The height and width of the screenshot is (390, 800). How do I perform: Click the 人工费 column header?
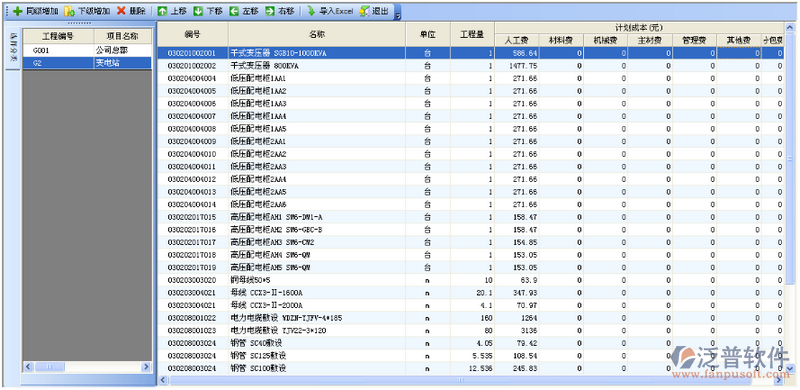pyautogui.click(x=517, y=40)
